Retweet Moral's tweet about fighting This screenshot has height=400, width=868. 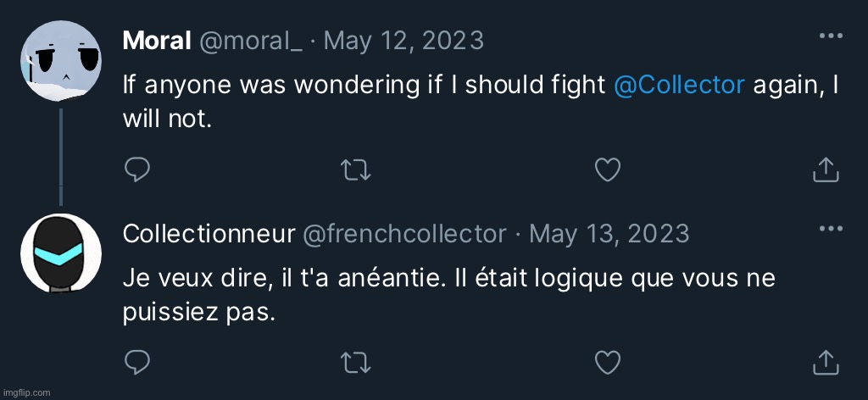tap(356, 170)
